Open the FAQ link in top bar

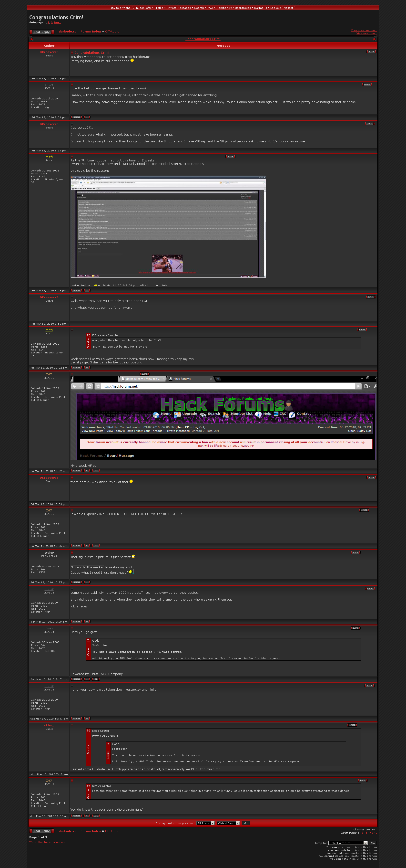[210, 8]
